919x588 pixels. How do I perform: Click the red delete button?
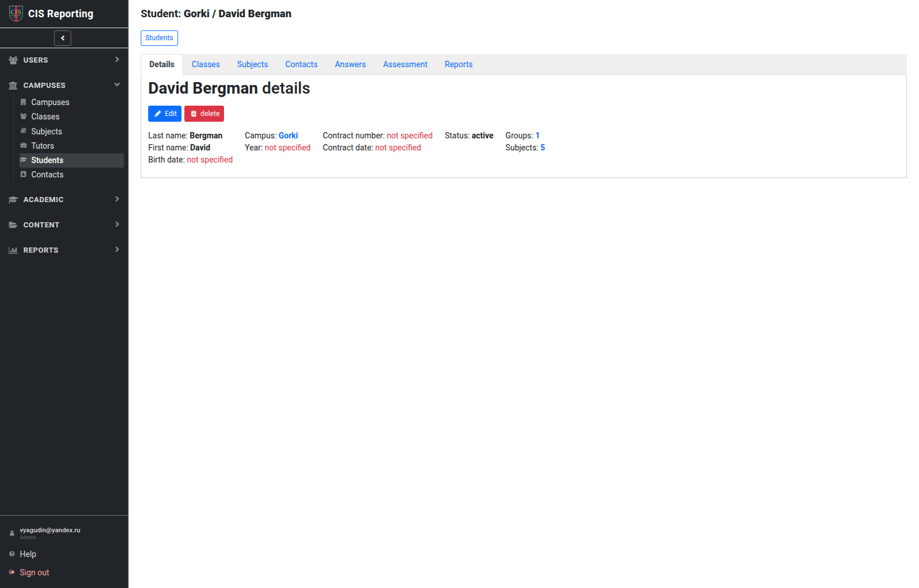point(204,114)
